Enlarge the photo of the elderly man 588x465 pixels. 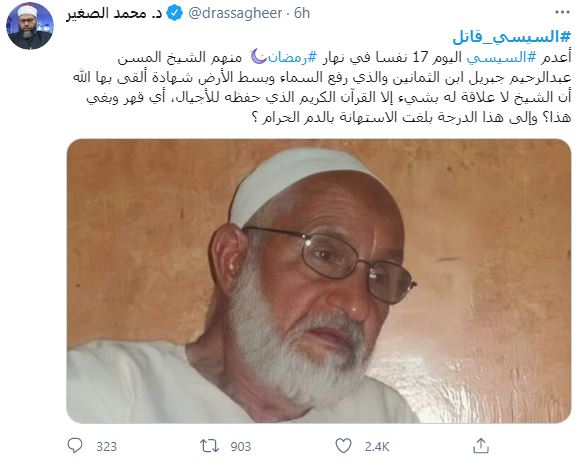pos(319,281)
